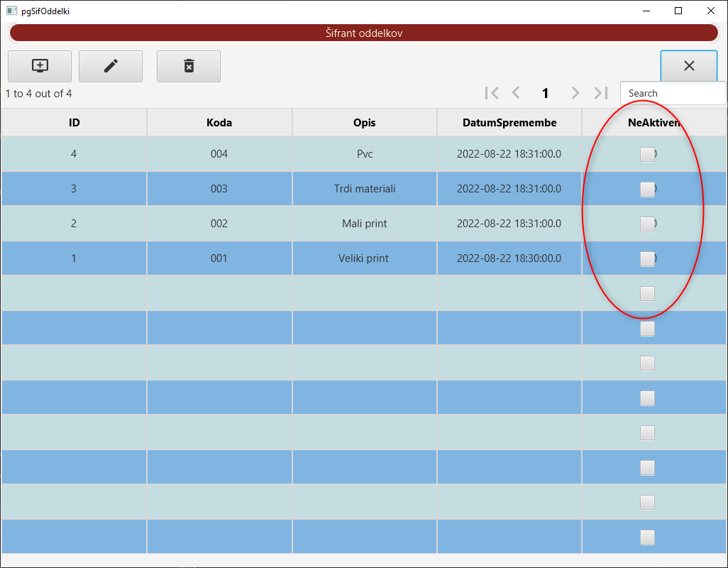
Task: Toggle NeAktiven checkbox for Trdi materiali row
Action: coord(647,189)
